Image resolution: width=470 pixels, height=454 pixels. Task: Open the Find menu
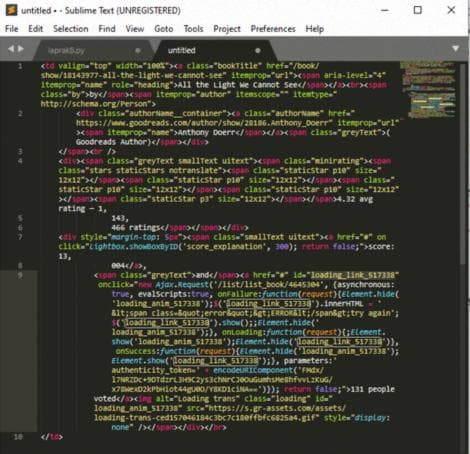click(x=107, y=29)
